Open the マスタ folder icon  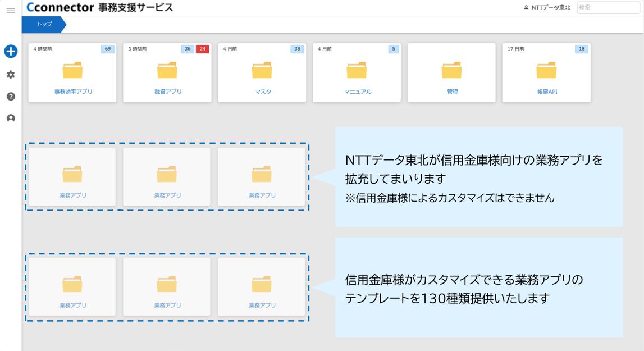coord(262,70)
